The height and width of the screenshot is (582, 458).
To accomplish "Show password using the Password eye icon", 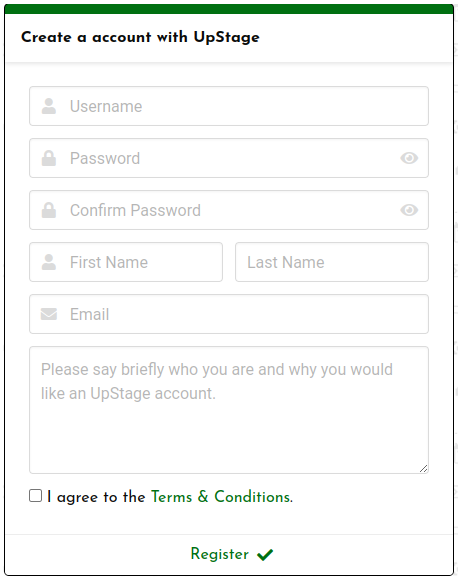I will click(x=409, y=158).
